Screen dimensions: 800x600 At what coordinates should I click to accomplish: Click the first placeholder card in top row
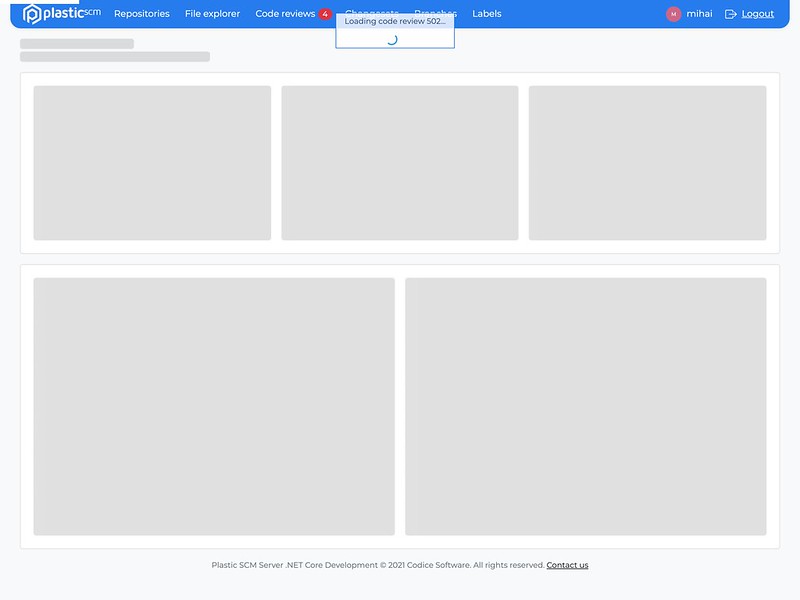coord(153,162)
